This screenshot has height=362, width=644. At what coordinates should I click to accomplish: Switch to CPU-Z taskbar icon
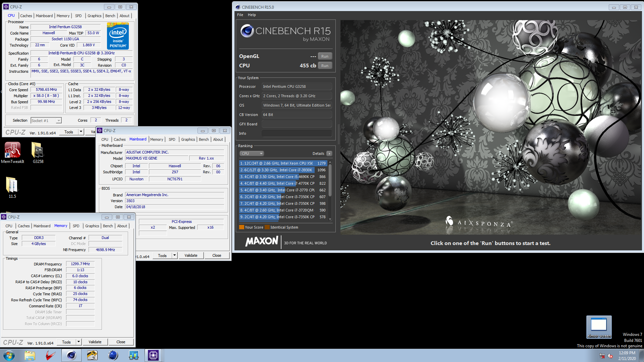click(153, 355)
